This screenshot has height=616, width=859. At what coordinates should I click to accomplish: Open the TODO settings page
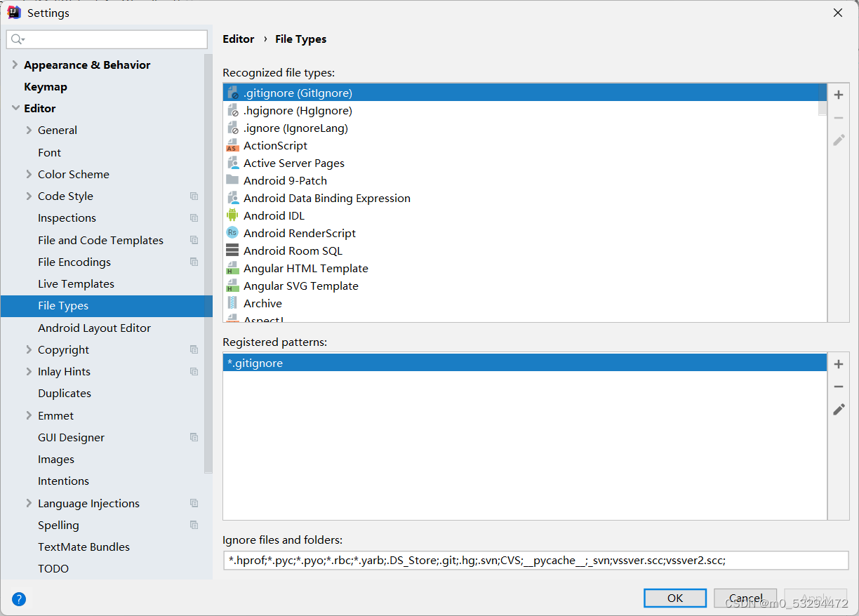53,568
